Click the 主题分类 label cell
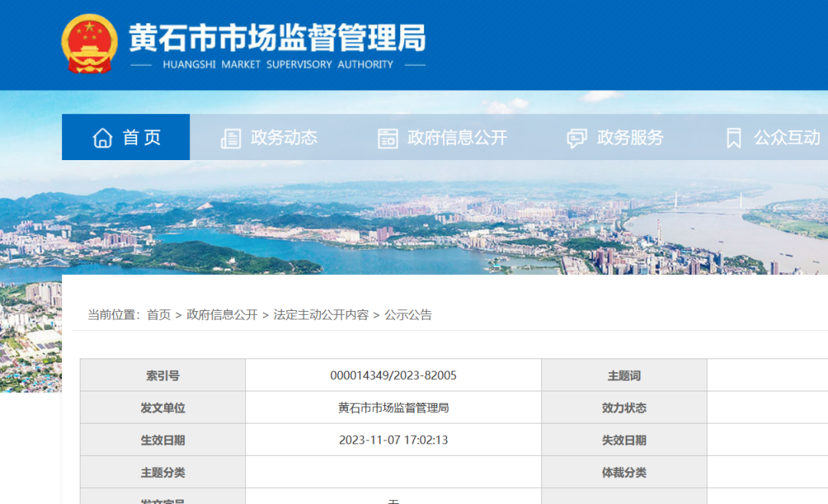Screen dimensions: 828x504 (163, 472)
